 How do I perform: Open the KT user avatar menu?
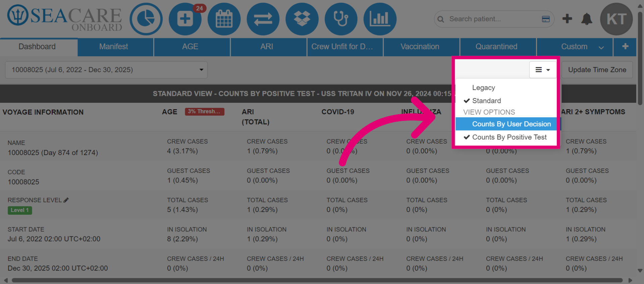pyautogui.click(x=616, y=19)
